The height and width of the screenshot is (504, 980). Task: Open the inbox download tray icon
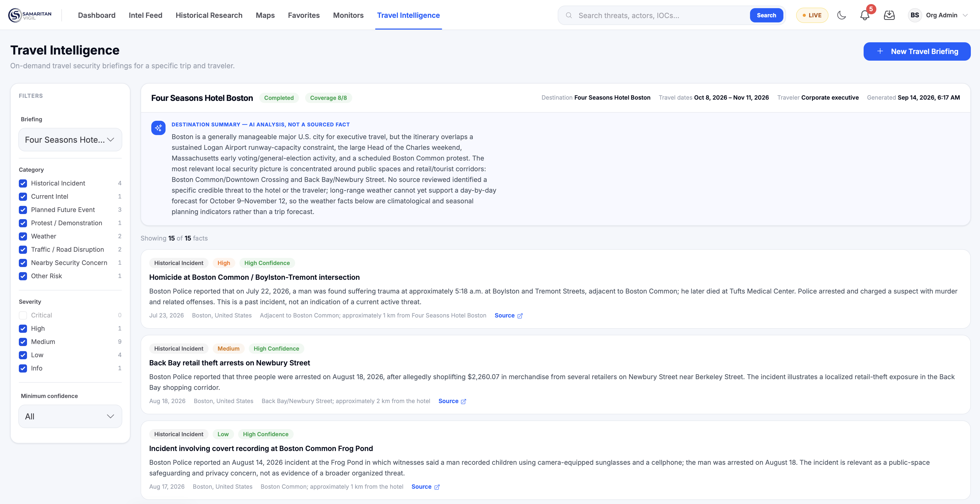[889, 15]
